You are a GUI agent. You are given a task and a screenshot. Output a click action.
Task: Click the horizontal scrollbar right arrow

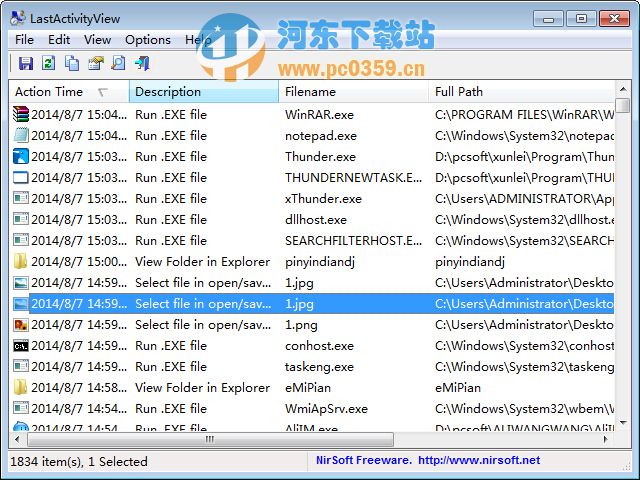606,440
